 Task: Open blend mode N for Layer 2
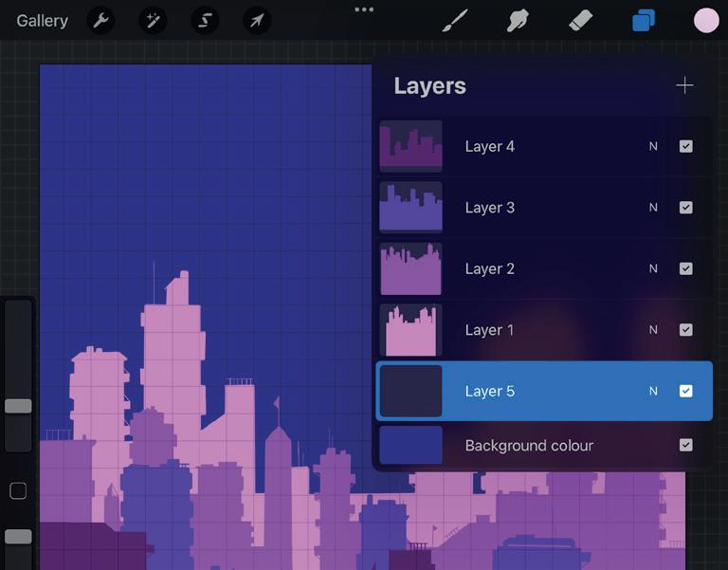click(653, 268)
